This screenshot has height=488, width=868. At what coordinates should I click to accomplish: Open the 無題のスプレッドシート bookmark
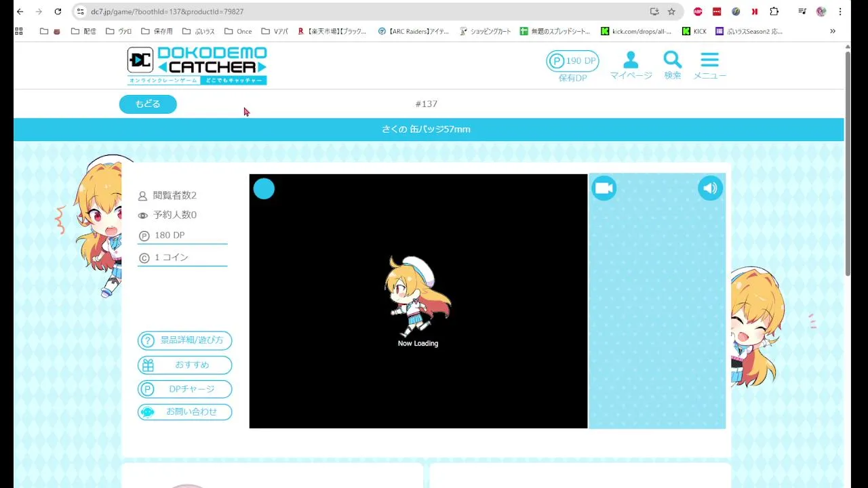coord(556,31)
